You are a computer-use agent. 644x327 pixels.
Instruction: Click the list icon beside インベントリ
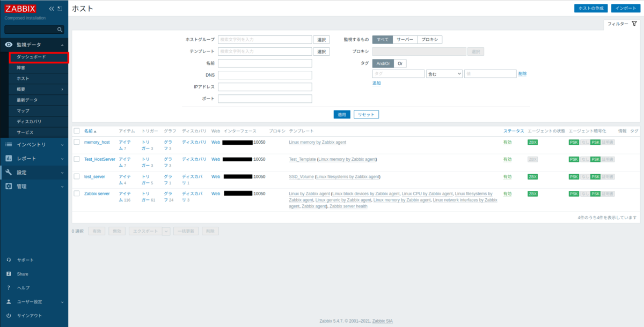(9, 145)
